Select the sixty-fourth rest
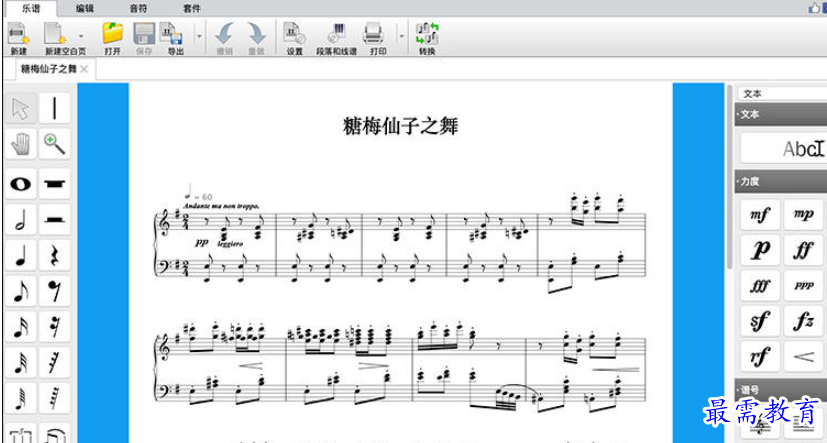This screenshot has width=827, height=443. tap(54, 398)
